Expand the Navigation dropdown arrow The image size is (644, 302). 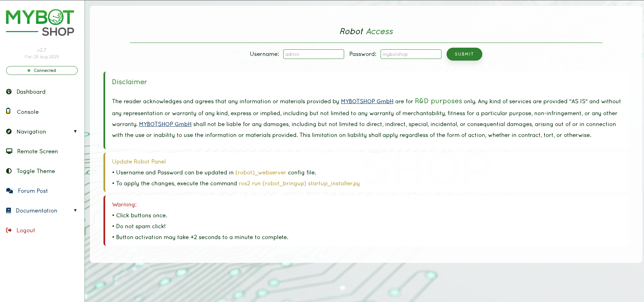[x=75, y=131]
